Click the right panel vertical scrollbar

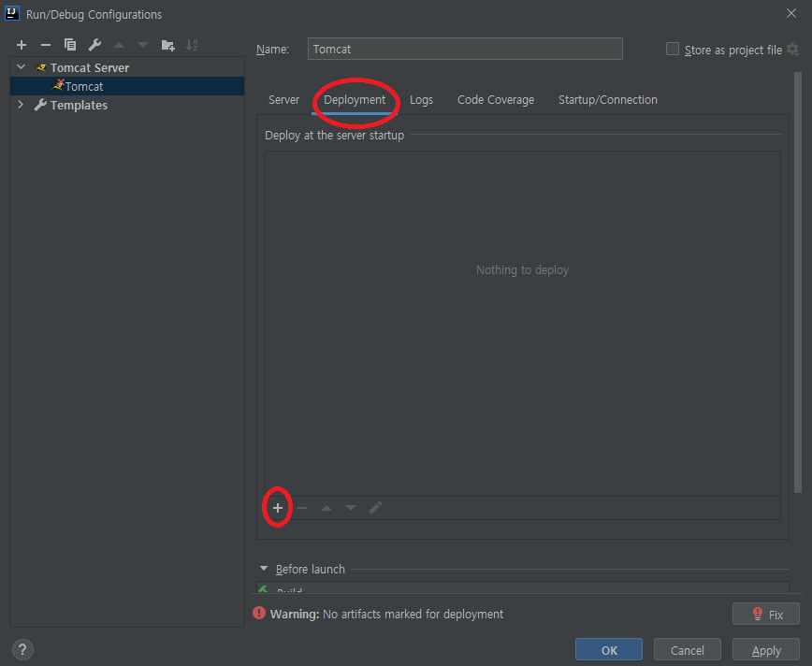(x=797, y=282)
